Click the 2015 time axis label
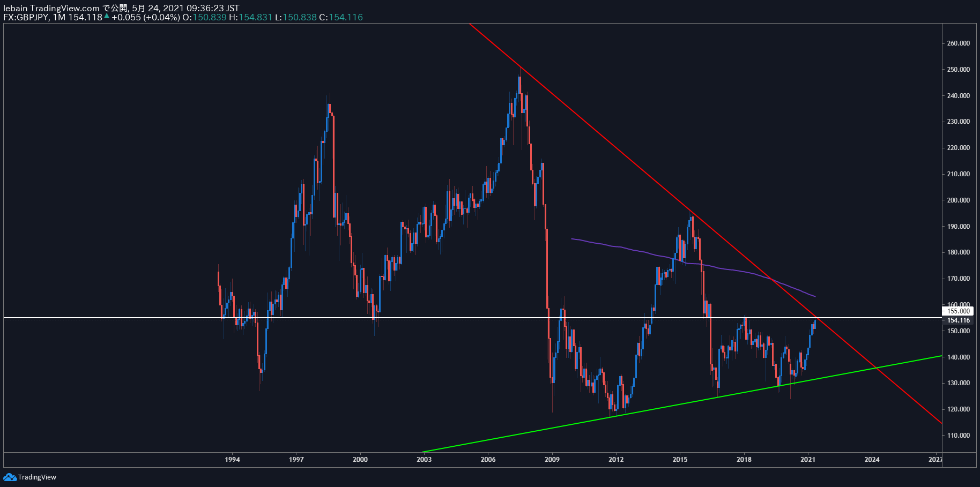This screenshot has height=487, width=980. (680, 460)
